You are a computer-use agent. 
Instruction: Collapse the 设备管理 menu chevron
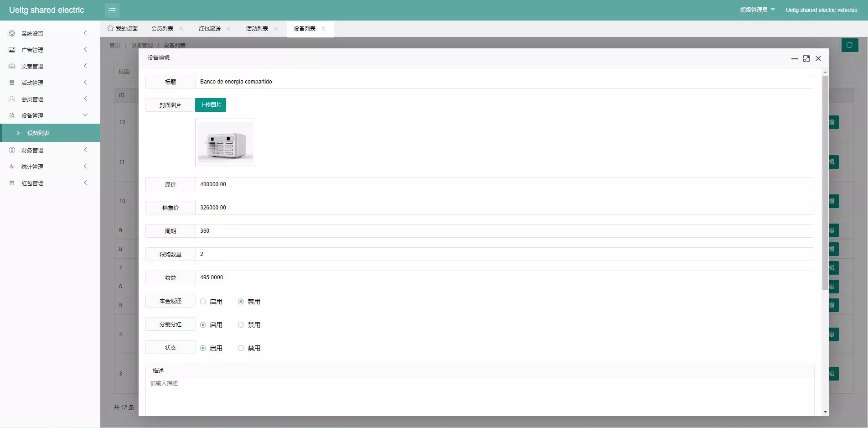tap(85, 115)
